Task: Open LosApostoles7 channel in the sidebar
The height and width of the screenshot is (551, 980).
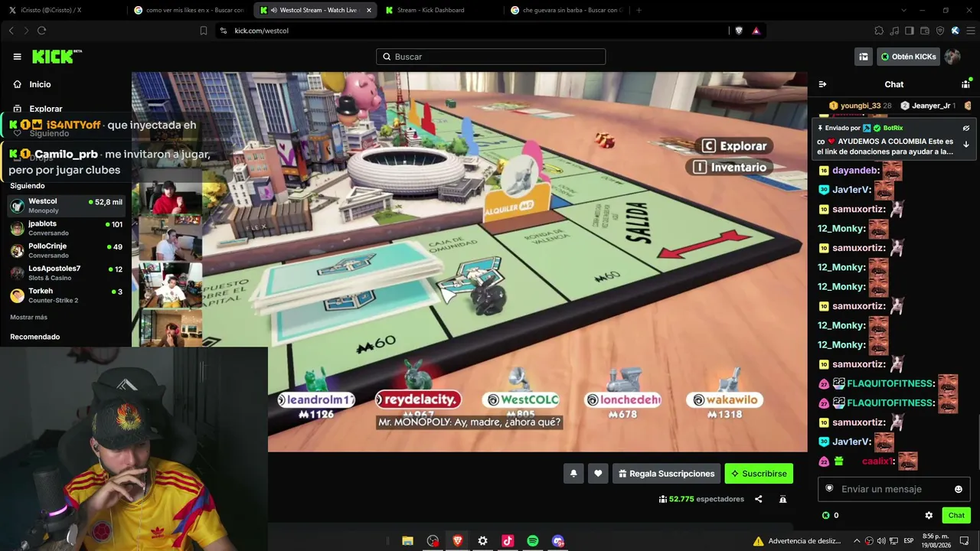Action: 66,273
